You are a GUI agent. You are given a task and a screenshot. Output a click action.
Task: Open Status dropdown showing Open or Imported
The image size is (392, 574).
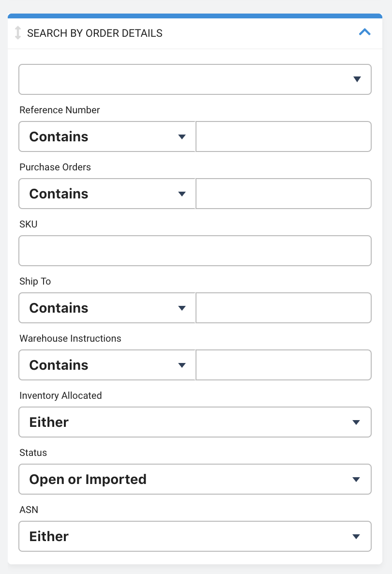coord(195,479)
